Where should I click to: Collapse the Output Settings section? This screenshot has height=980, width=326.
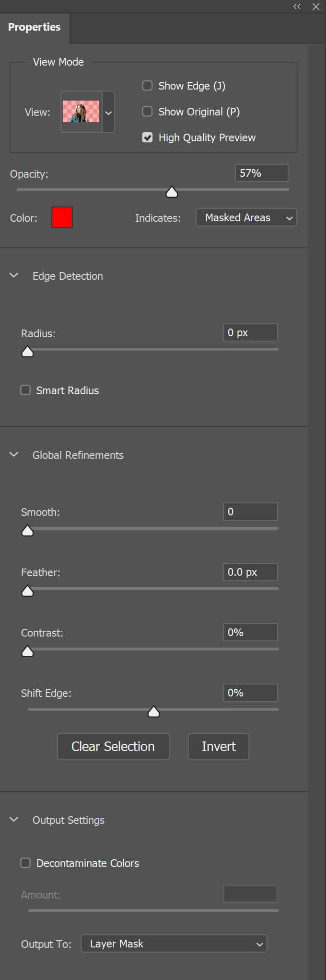14,820
